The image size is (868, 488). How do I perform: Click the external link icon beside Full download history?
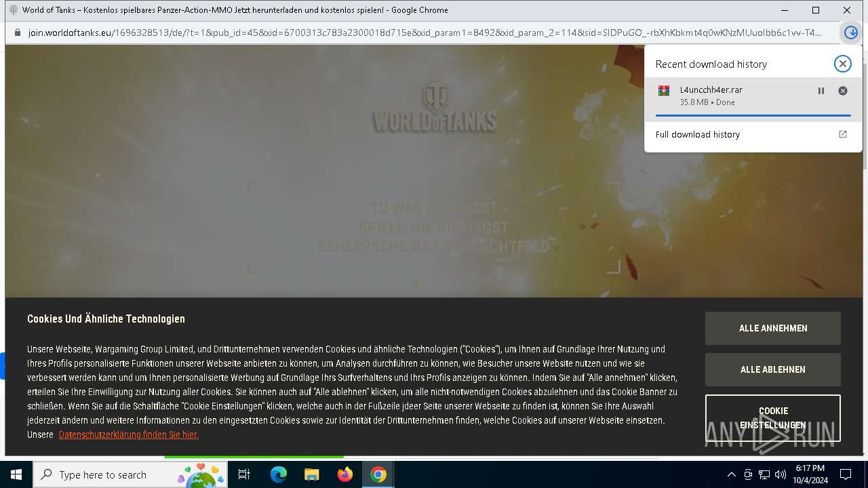coord(843,134)
